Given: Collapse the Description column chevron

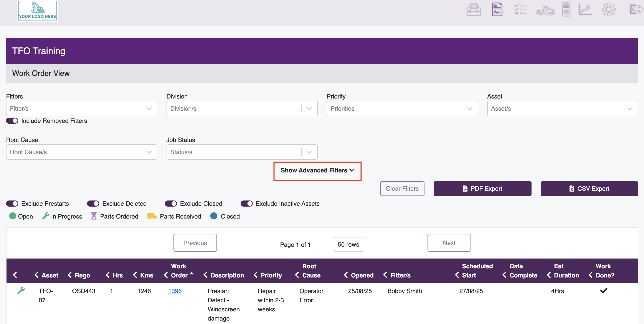Looking at the screenshot, I should coord(205,275).
